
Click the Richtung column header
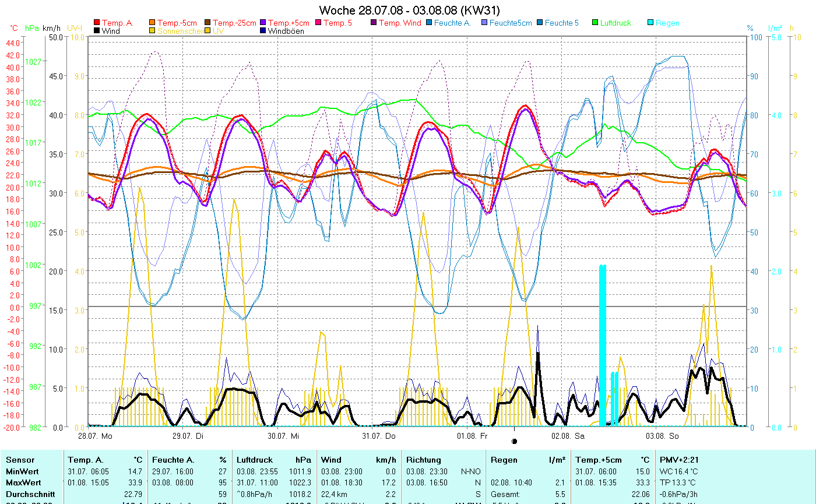[x=424, y=460]
